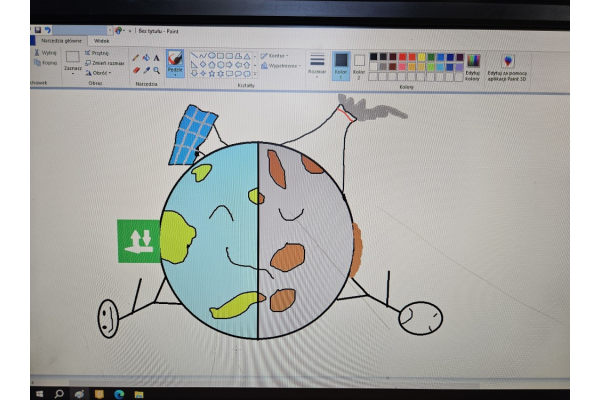600x400 pixels.
Task: Select the Magnifier tool
Action: point(157,70)
